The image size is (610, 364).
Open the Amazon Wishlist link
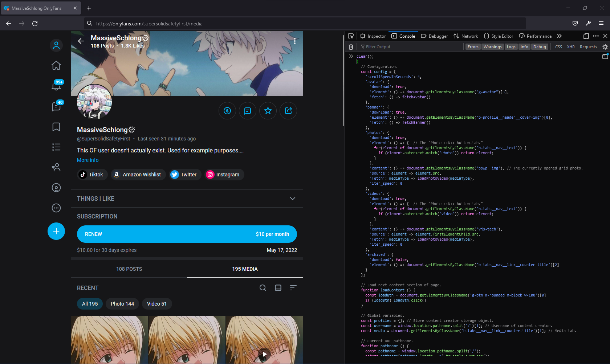(138, 175)
